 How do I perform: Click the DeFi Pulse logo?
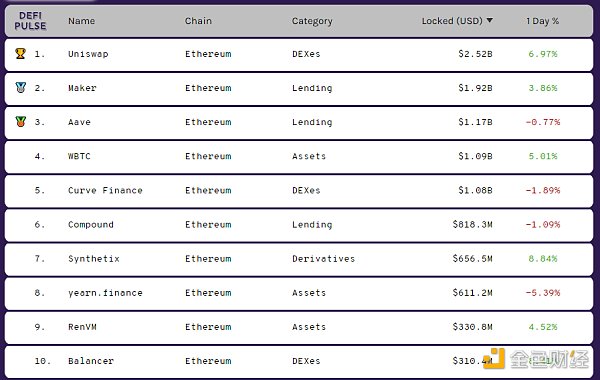30,21
